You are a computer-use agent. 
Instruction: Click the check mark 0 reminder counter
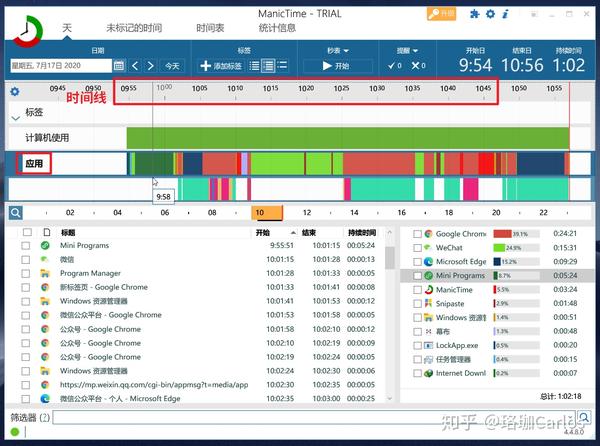[x=395, y=66]
